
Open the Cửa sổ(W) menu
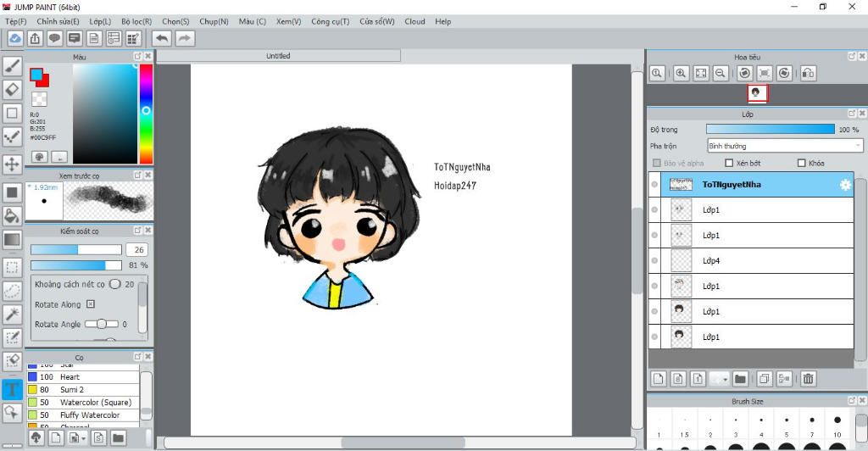(377, 21)
